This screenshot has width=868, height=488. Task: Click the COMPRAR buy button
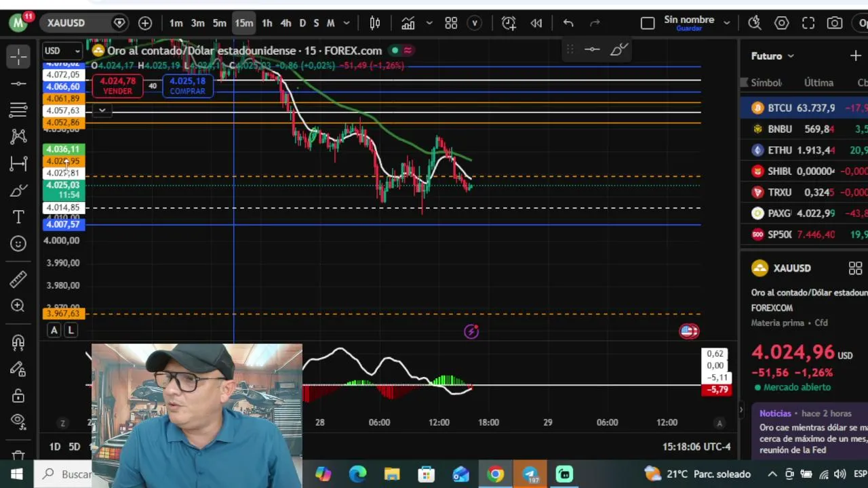point(187,85)
